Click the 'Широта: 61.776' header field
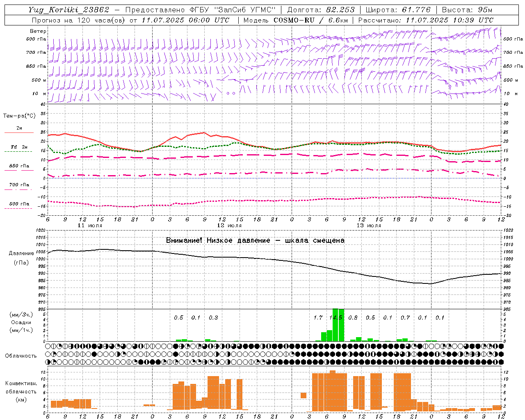 tap(398, 10)
